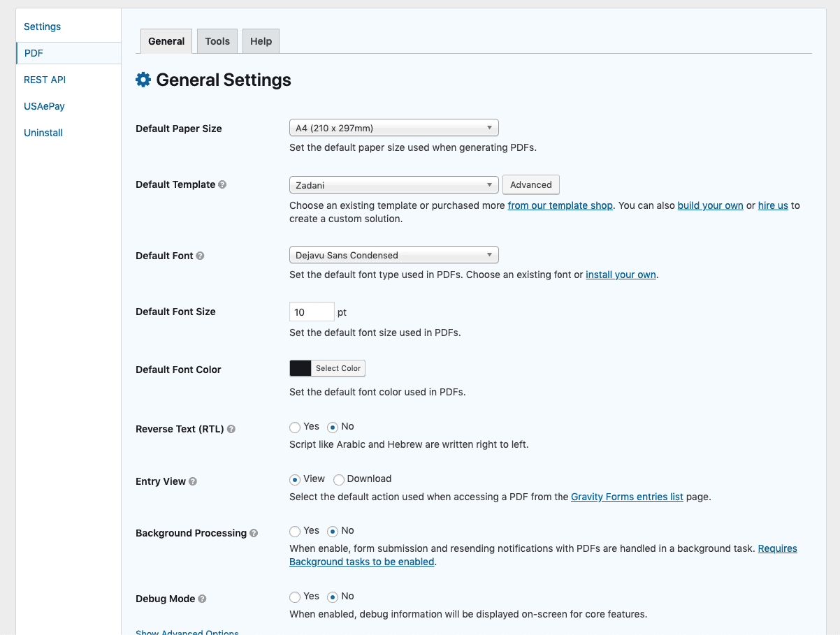Select Yes for Reverse Text (RTL)

click(295, 427)
